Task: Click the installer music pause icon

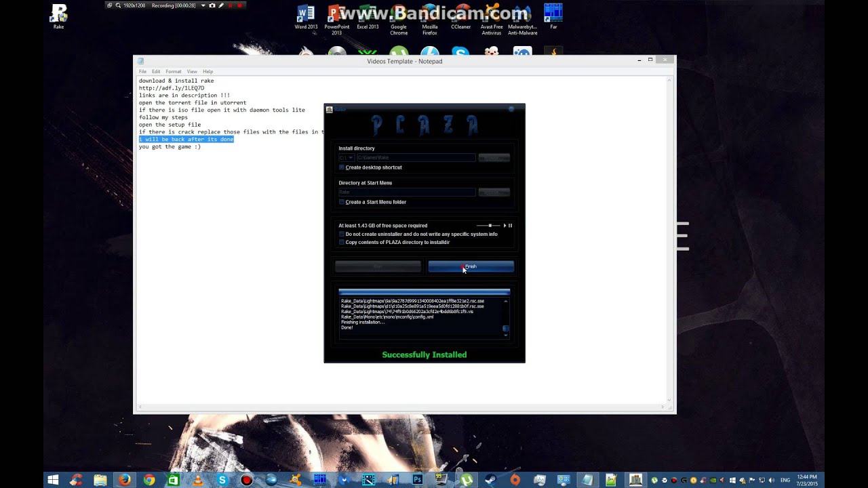Action: pos(510,225)
